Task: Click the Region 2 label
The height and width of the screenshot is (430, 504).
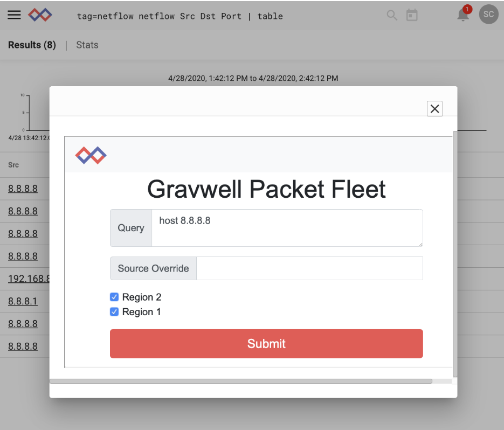Action: point(142,297)
